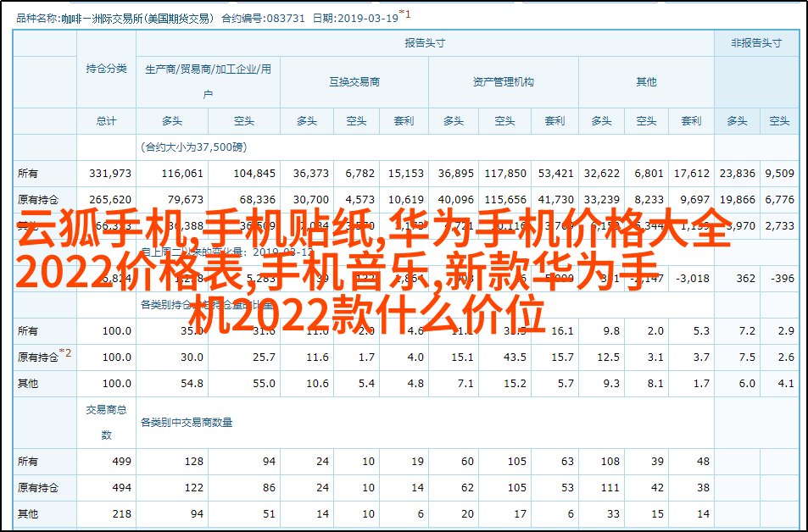This screenshot has width=808, height=532.
Task: Select the value 33,239
Action: 602,200
